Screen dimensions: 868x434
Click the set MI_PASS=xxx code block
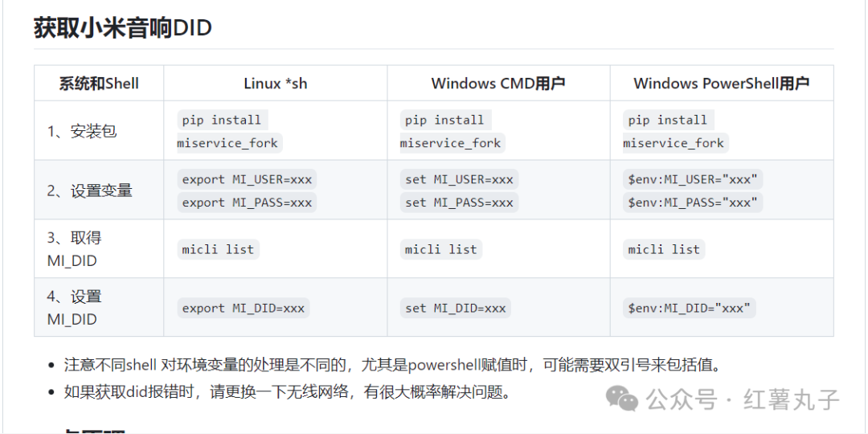(459, 202)
